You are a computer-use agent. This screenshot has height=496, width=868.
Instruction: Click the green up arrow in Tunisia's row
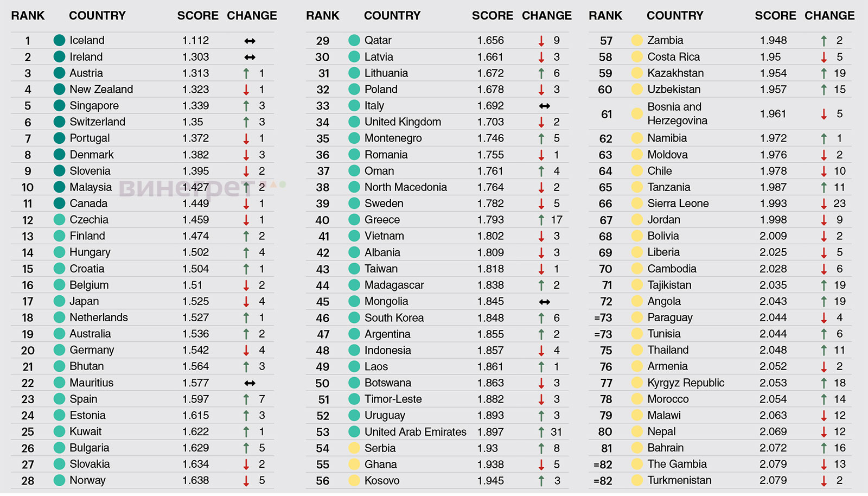pos(824,334)
